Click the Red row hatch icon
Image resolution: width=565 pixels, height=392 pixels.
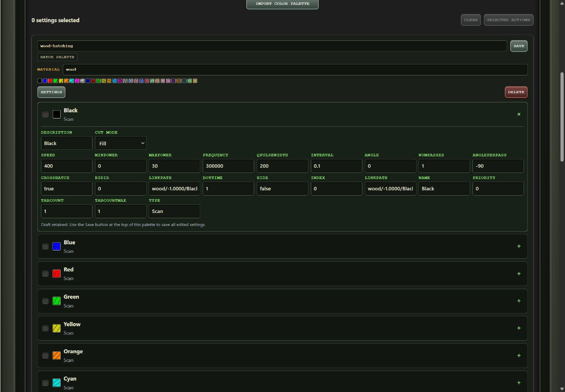(x=56, y=274)
